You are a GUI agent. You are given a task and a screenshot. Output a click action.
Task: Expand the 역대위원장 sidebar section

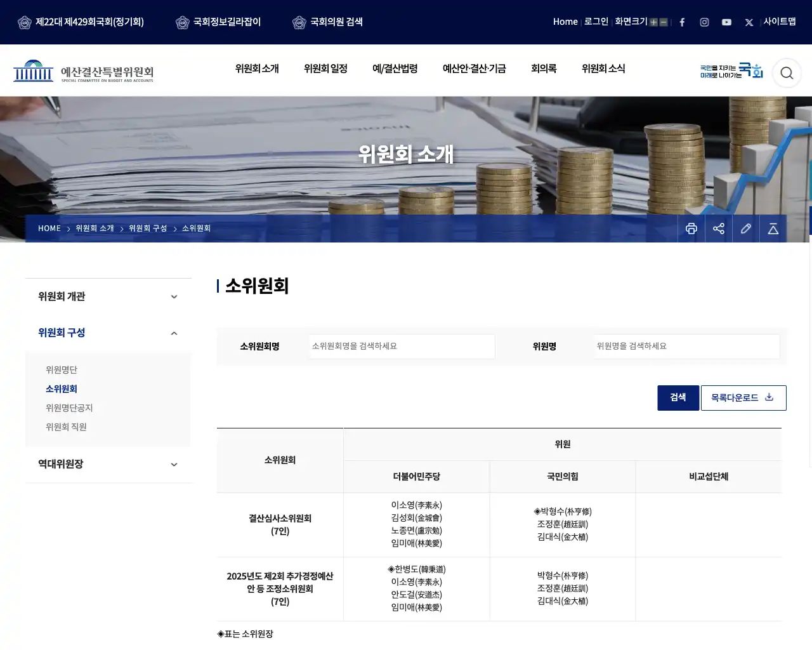[x=108, y=464]
